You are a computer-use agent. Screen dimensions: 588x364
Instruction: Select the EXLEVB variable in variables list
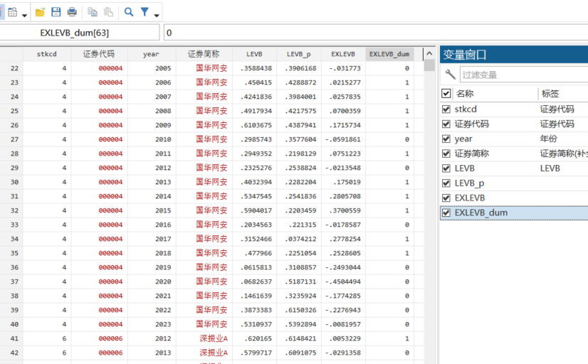[470, 198]
